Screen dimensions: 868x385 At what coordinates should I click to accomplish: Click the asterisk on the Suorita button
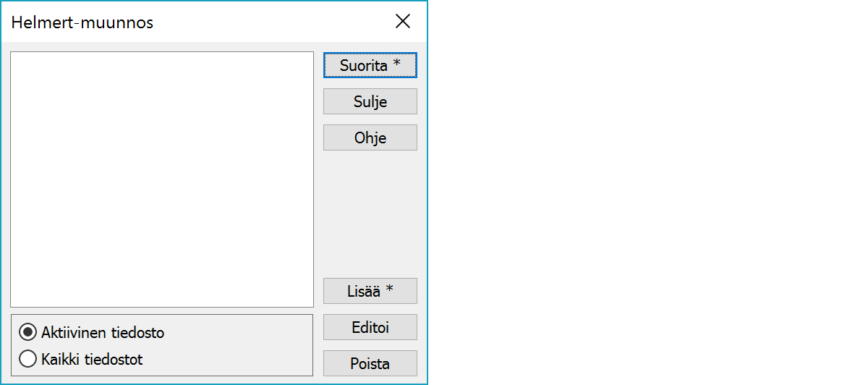pos(396,64)
